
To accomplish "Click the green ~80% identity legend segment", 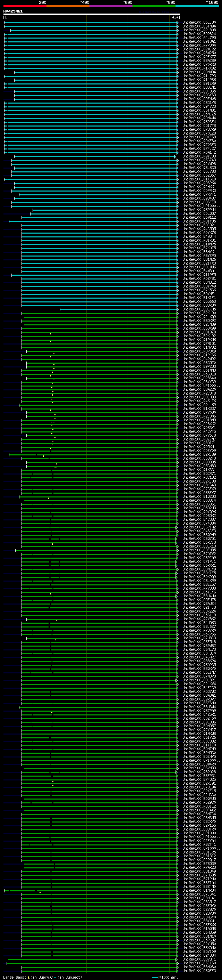I will point(154,6).
